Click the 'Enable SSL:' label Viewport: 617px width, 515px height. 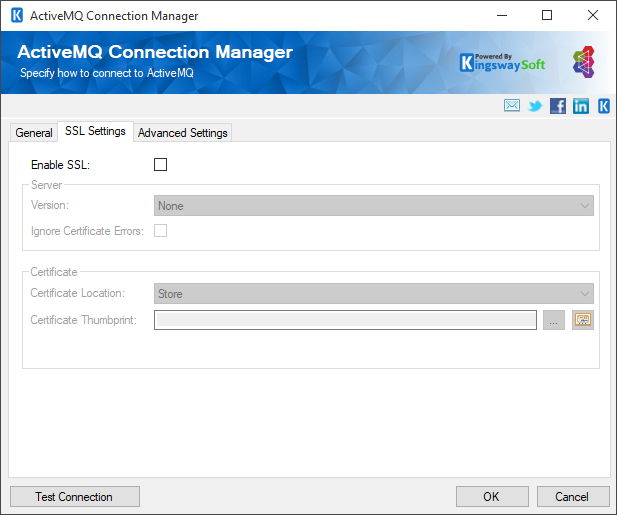click(x=61, y=165)
